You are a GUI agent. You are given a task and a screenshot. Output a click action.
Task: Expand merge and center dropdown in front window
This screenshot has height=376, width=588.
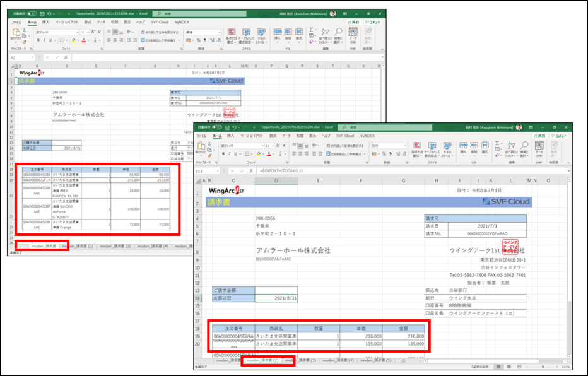[365, 154]
